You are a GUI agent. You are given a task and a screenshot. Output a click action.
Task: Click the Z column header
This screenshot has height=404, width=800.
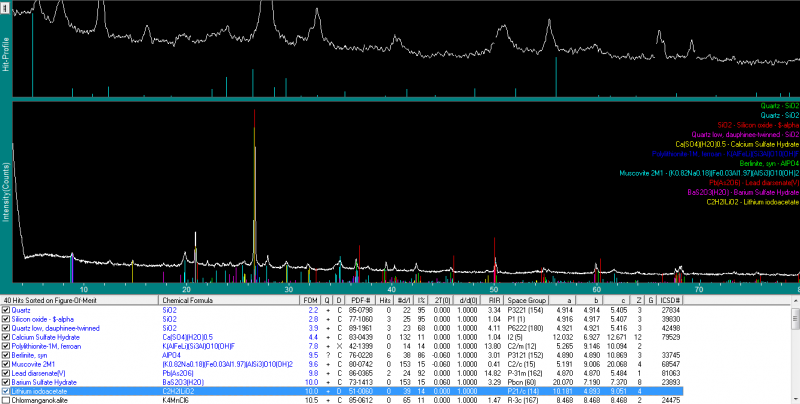click(x=639, y=300)
